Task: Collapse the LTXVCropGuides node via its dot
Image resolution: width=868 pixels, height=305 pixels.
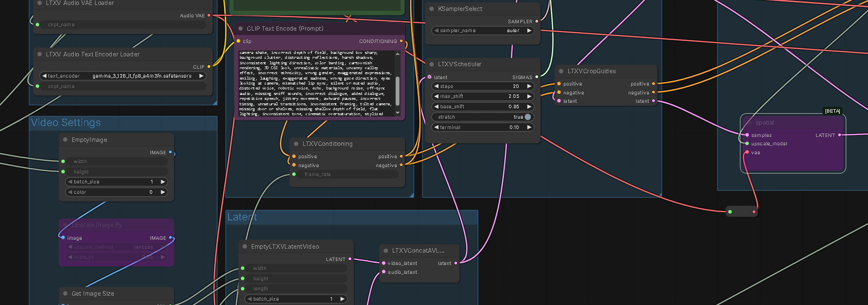Action: (561, 71)
